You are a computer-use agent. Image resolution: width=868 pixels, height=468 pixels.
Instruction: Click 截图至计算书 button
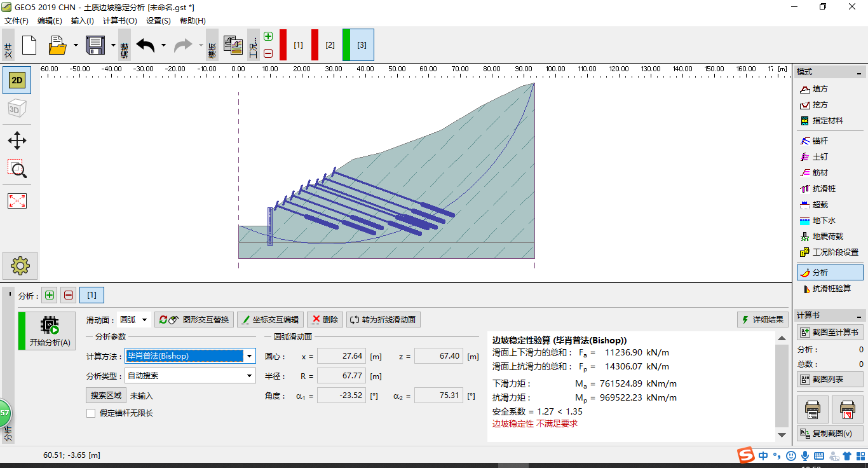coord(830,332)
